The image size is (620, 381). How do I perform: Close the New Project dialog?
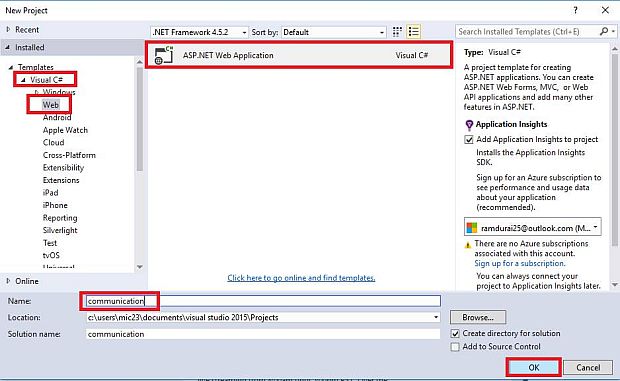[x=605, y=10]
